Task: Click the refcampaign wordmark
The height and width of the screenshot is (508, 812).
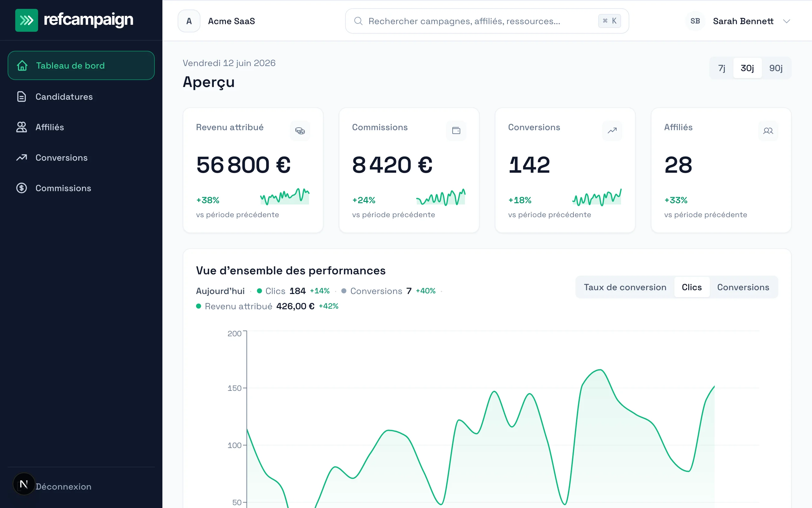Action: [88, 19]
